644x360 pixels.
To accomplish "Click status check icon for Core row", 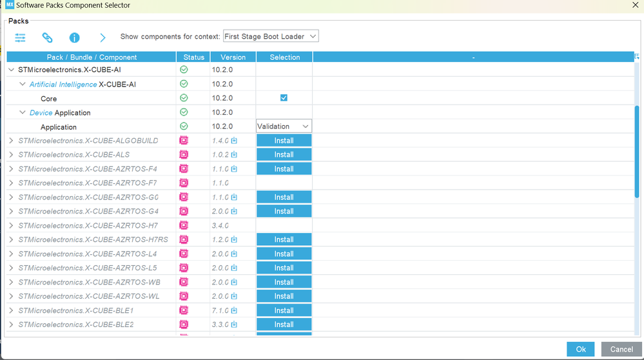I will pyautogui.click(x=184, y=98).
